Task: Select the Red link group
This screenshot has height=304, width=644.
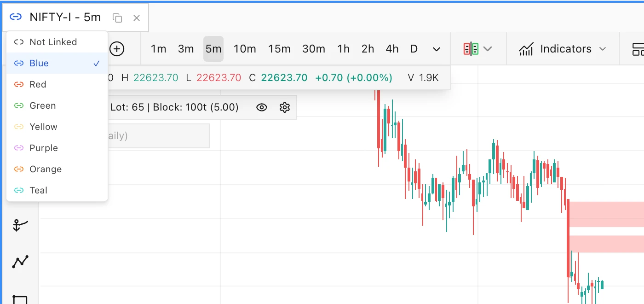Action: point(57,84)
